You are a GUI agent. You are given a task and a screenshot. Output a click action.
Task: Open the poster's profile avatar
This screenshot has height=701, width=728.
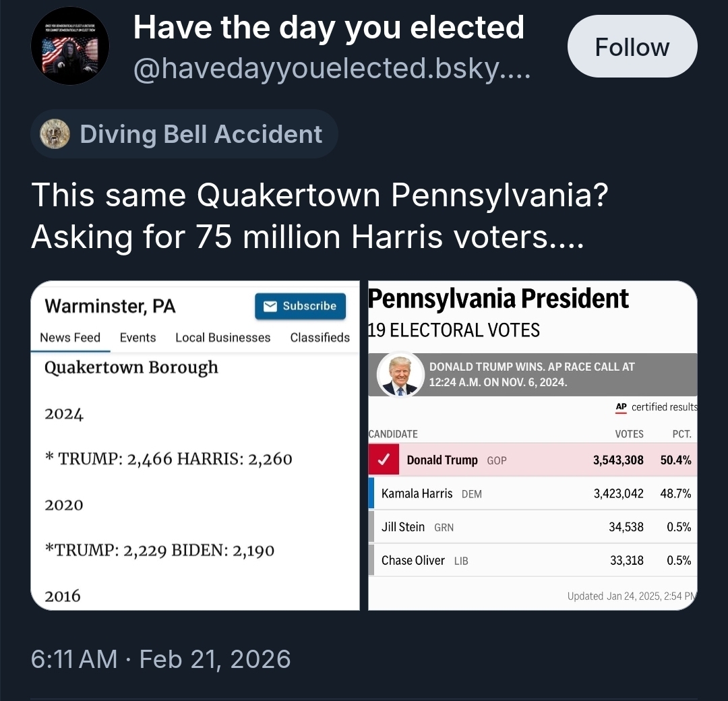coord(70,46)
